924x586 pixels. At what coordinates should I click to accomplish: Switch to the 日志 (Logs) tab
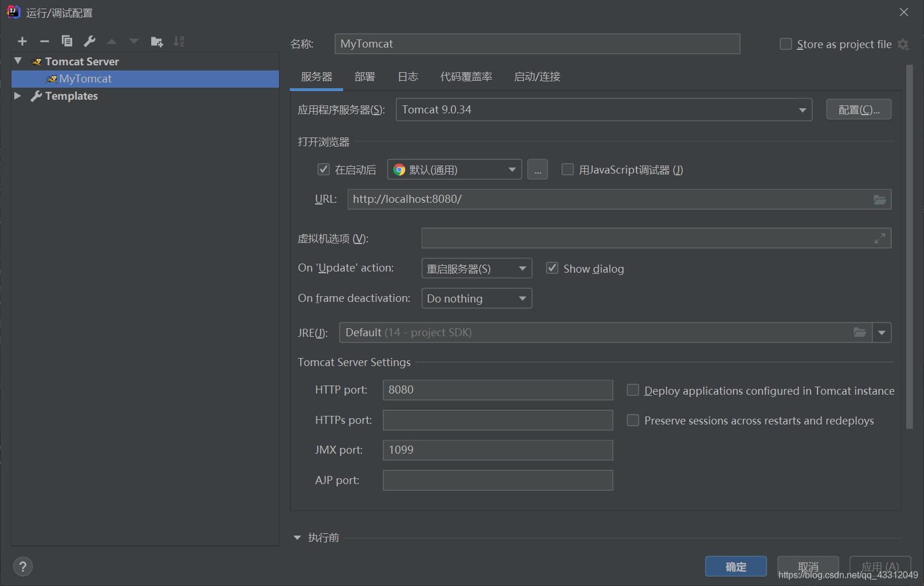coord(408,77)
